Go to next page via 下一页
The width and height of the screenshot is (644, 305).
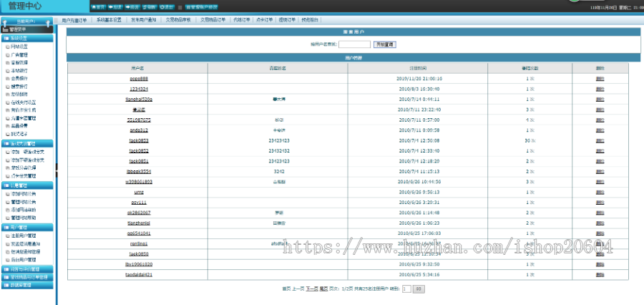pos(312,289)
